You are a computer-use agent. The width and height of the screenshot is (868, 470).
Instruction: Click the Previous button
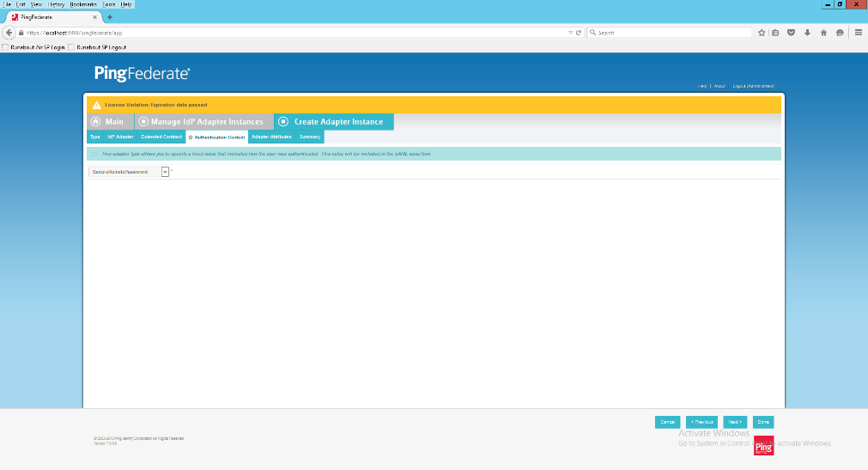tap(702, 422)
